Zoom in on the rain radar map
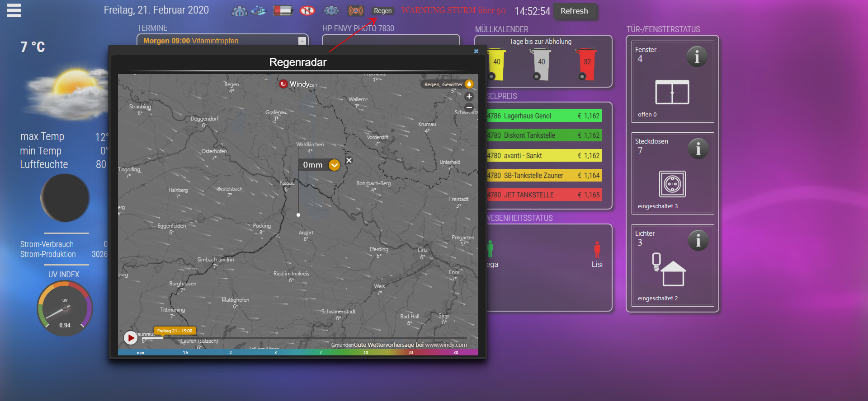The width and height of the screenshot is (868, 401). click(469, 96)
